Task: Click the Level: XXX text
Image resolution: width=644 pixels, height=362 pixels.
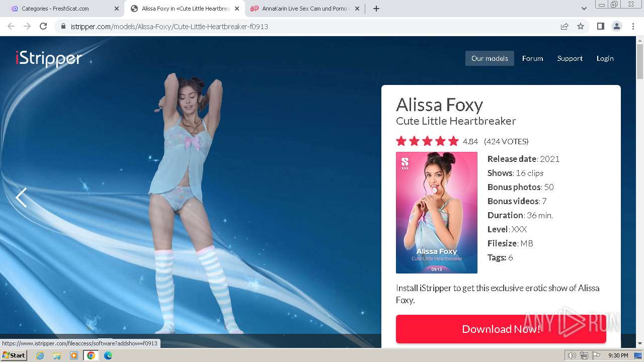Action: tap(507, 229)
